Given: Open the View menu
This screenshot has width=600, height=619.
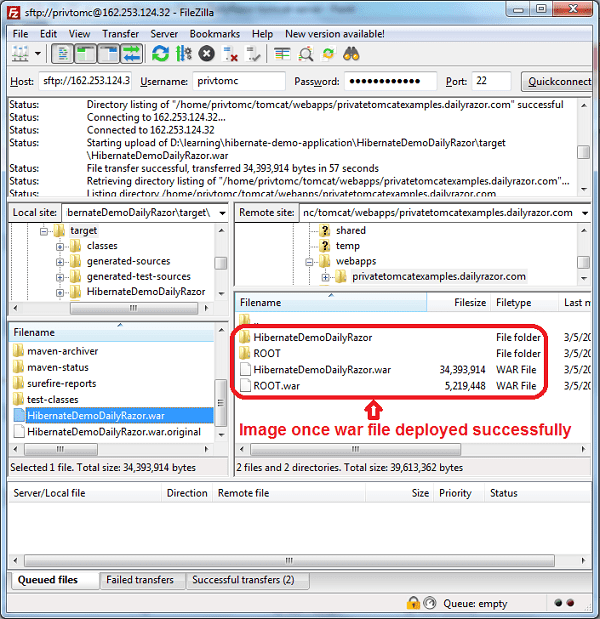Looking at the screenshot, I should pos(79,34).
